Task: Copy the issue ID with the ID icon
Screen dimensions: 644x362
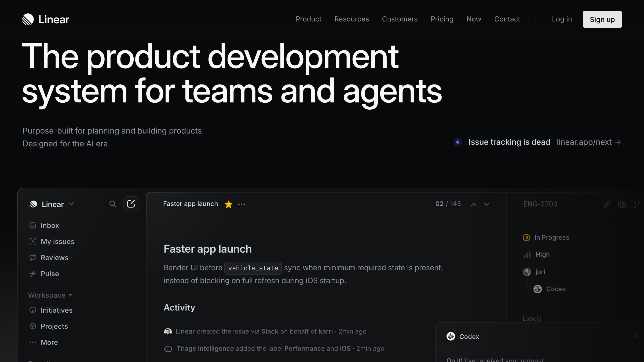Action: point(622,204)
